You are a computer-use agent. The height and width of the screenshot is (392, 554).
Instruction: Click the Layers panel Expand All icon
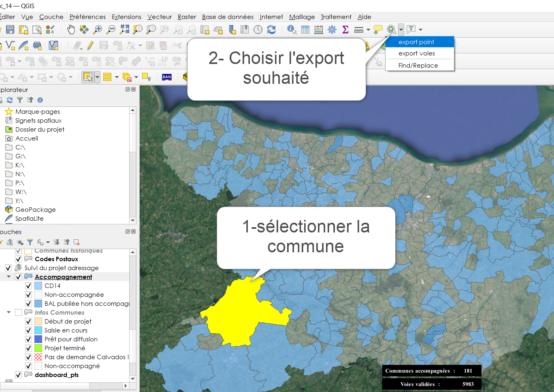(57, 242)
